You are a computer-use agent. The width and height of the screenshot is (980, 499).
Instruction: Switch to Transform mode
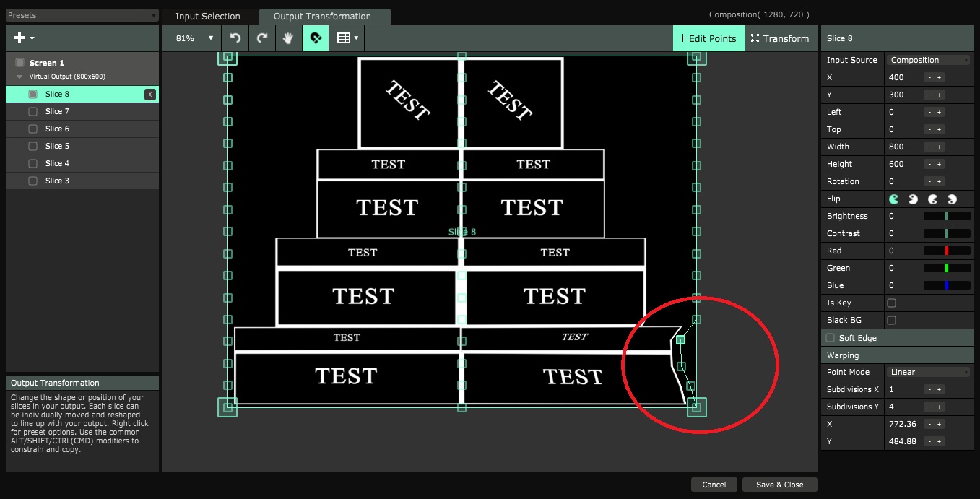[780, 38]
